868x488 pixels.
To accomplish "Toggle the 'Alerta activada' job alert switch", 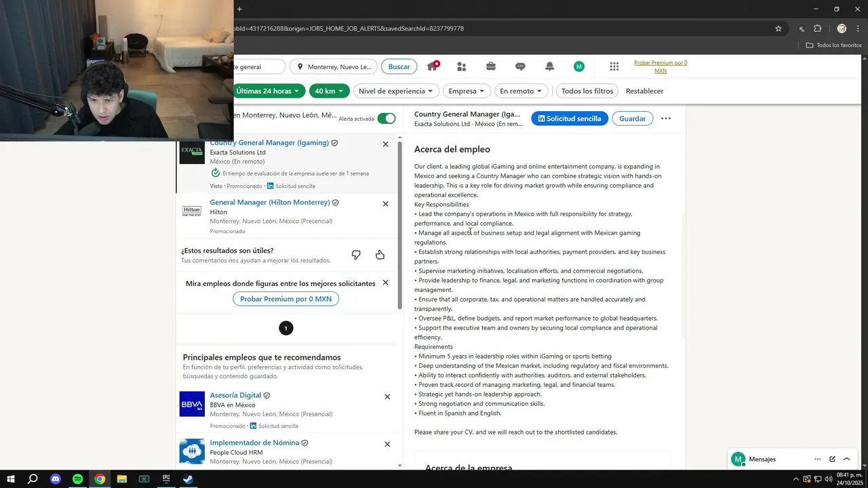I will [x=387, y=119].
